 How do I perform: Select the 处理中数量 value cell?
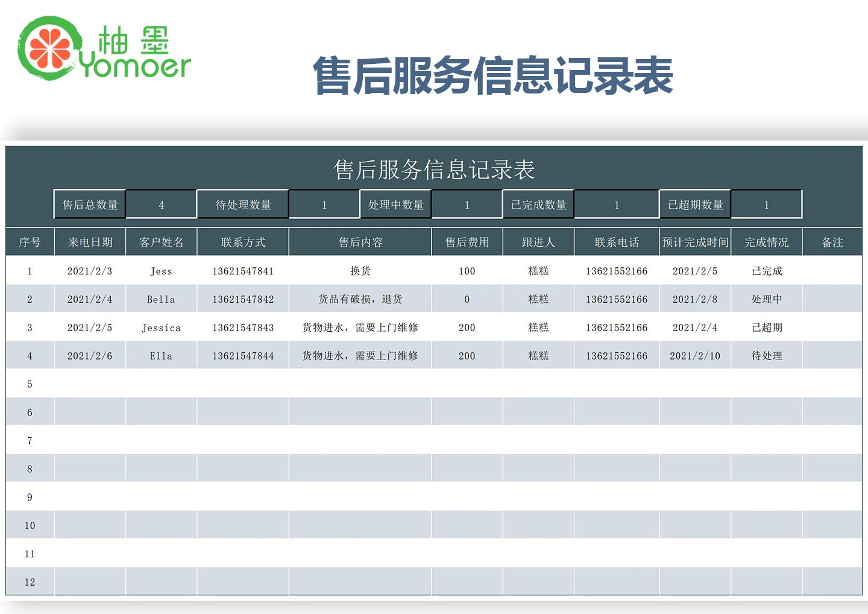(x=467, y=205)
